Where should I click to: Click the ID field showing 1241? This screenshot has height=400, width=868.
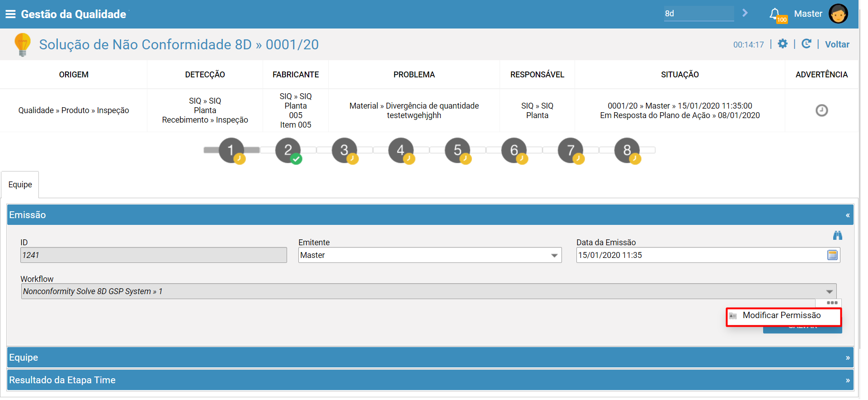(x=153, y=255)
